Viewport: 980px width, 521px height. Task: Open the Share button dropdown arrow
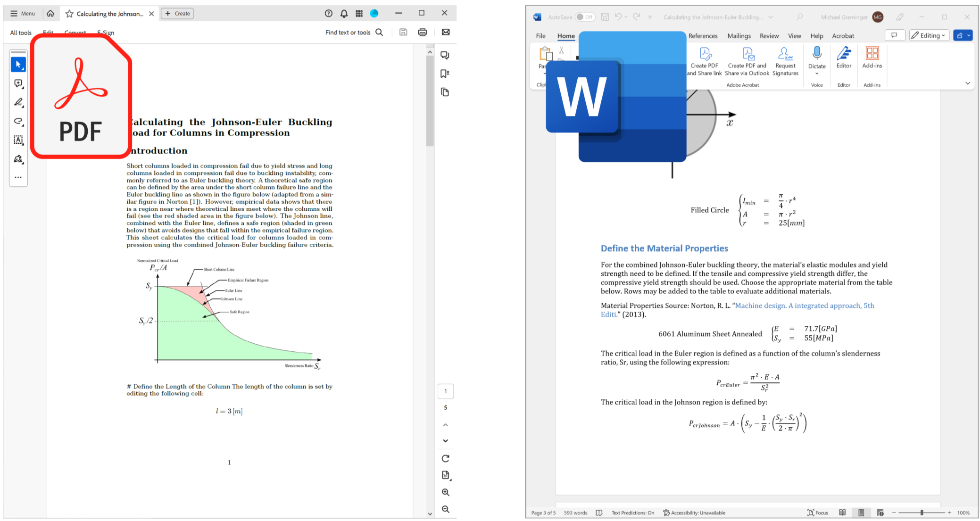[x=969, y=35]
